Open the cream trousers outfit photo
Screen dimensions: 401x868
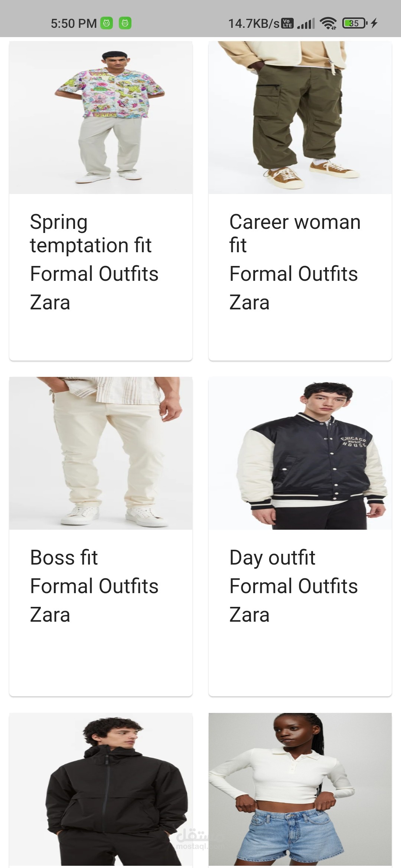pyautogui.click(x=101, y=453)
